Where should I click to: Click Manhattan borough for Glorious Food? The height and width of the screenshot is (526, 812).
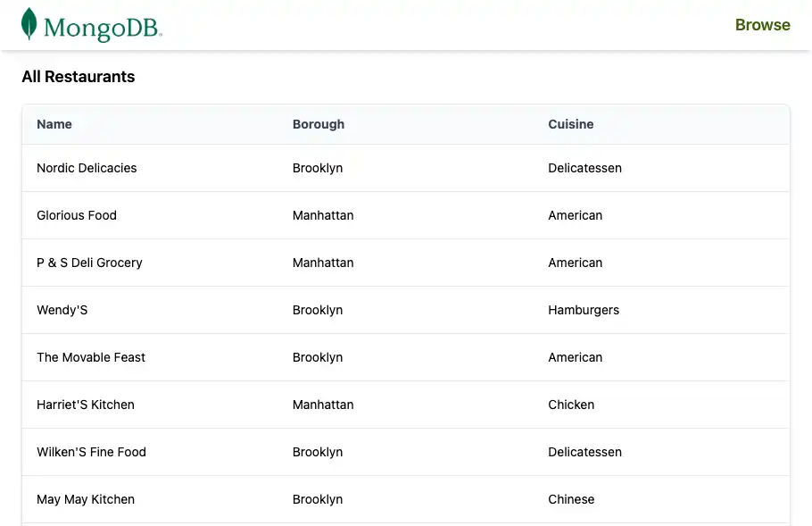coord(323,215)
